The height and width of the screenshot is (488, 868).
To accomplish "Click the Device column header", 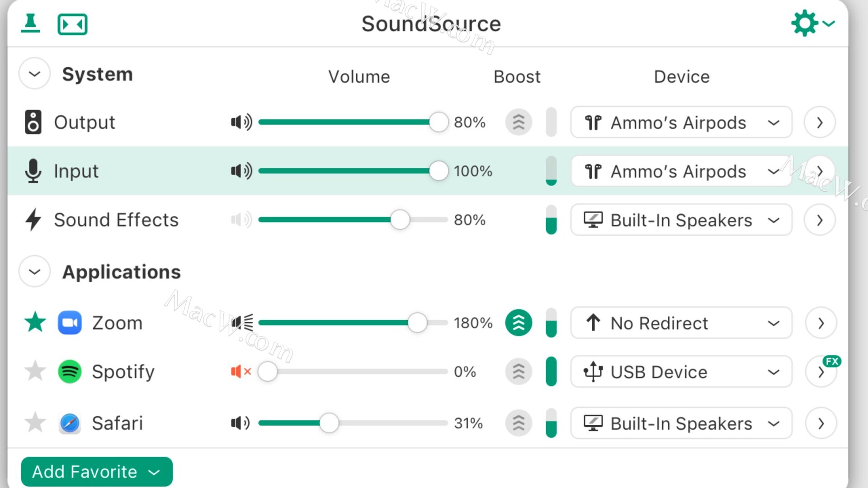I will point(682,76).
